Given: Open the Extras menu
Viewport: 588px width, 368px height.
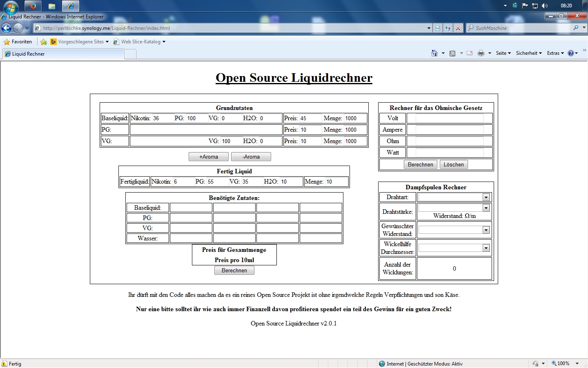Looking at the screenshot, I should coord(555,53).
